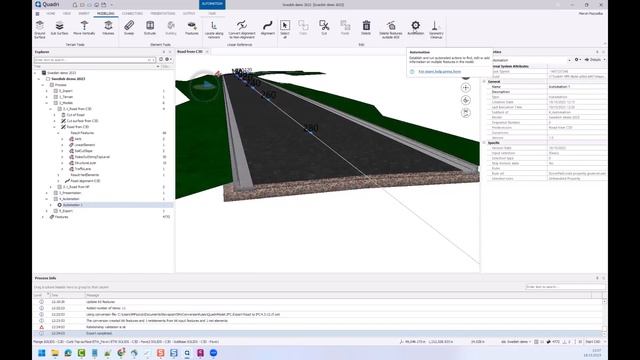Choose Locate along network tool
640x360 pixels.
[214, 30]
